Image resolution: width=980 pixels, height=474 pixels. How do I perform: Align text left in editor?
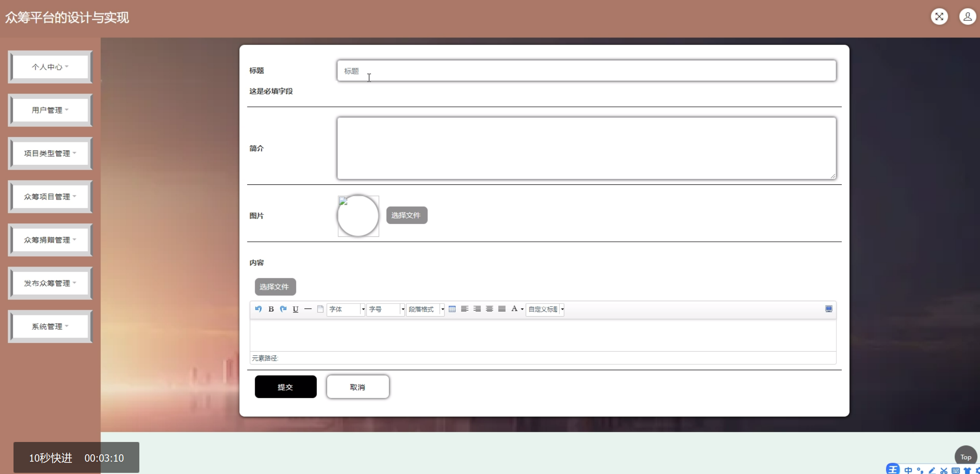coord(464,309)
